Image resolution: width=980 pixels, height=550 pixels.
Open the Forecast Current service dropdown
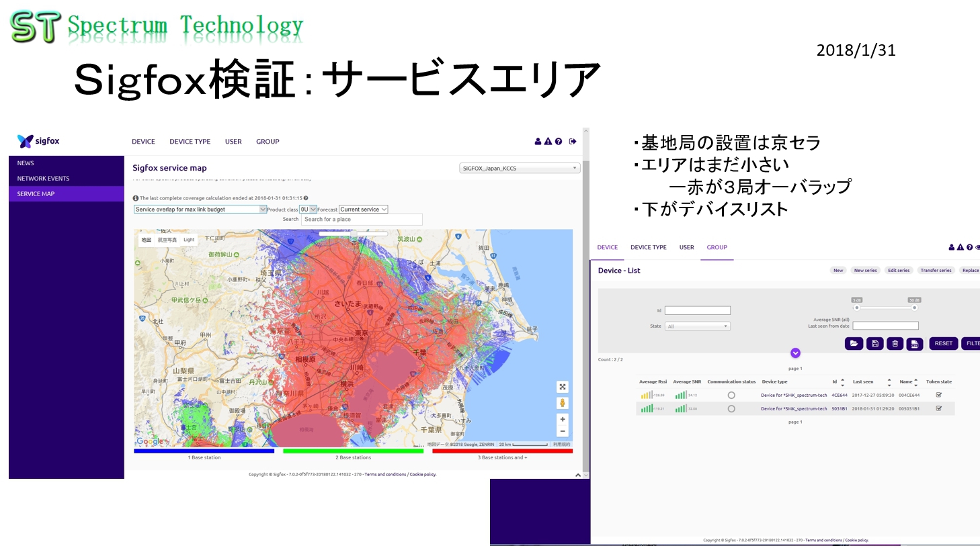[364, 210]
